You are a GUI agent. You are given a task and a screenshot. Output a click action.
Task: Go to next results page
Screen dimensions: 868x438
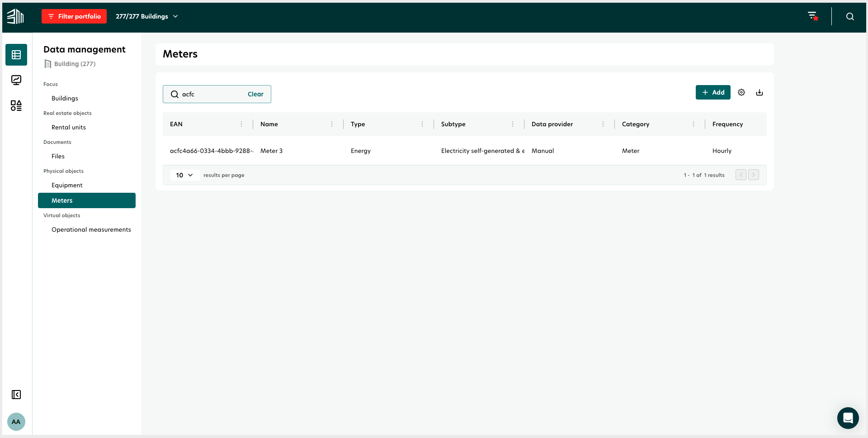tap(754, 175)
